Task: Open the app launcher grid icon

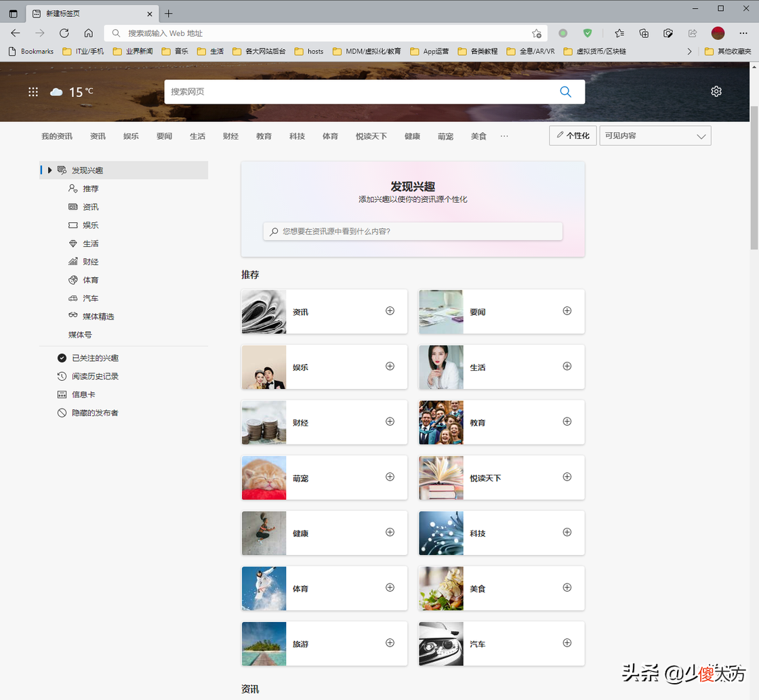Action: pyautogui.click(x=33, y=91)
